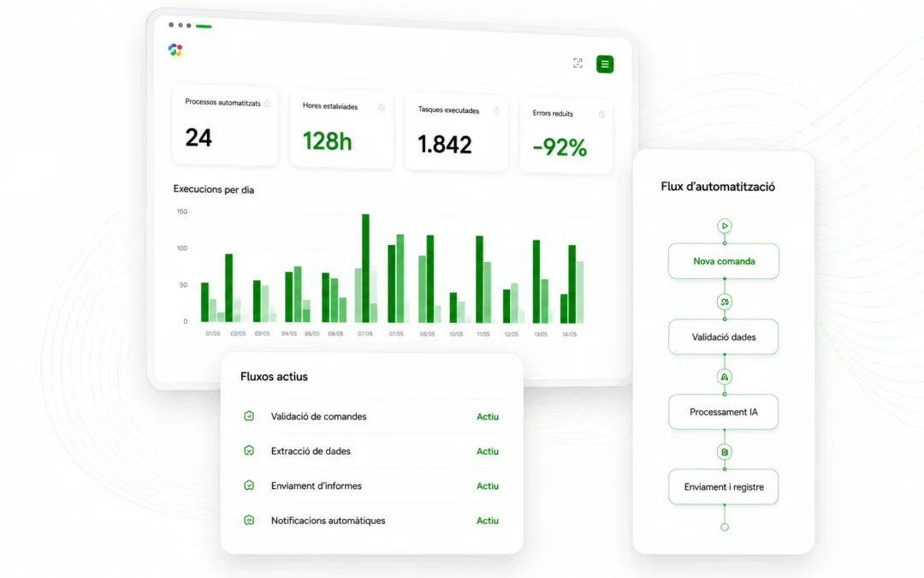The image size is (924, 578).
Task: Select the Nova comanda flow step
Action: pyautogui.click(x=724, y=261)
